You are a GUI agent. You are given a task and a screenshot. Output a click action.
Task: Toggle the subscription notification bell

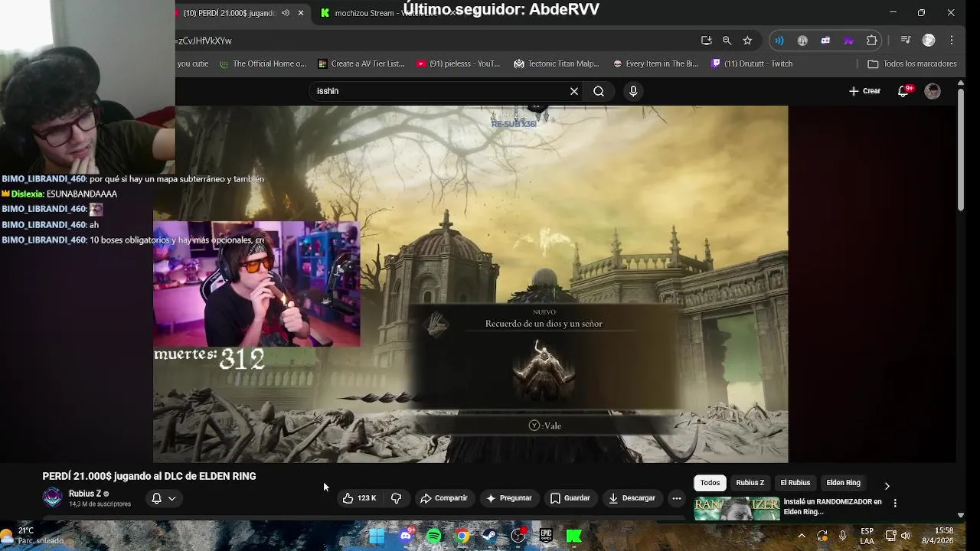coord(156,498)
